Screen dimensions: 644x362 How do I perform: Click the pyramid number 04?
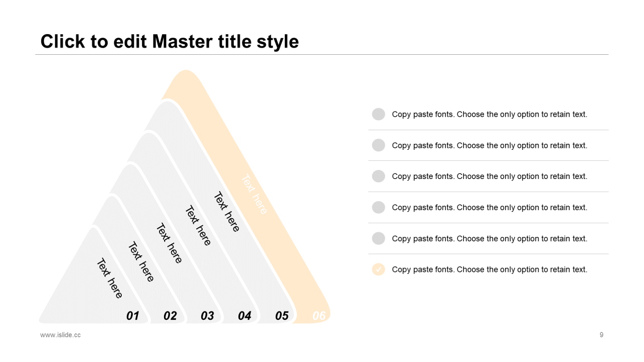[245, 316]
